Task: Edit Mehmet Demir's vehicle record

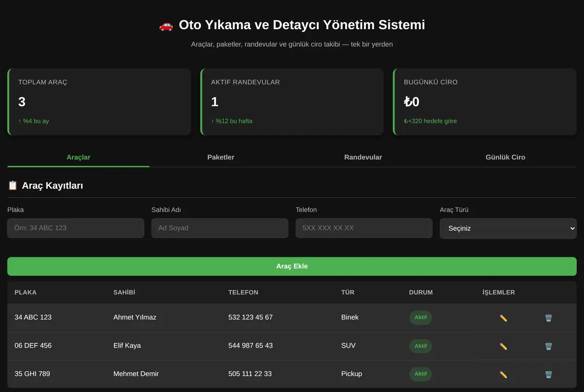Action: click(503, 374)
